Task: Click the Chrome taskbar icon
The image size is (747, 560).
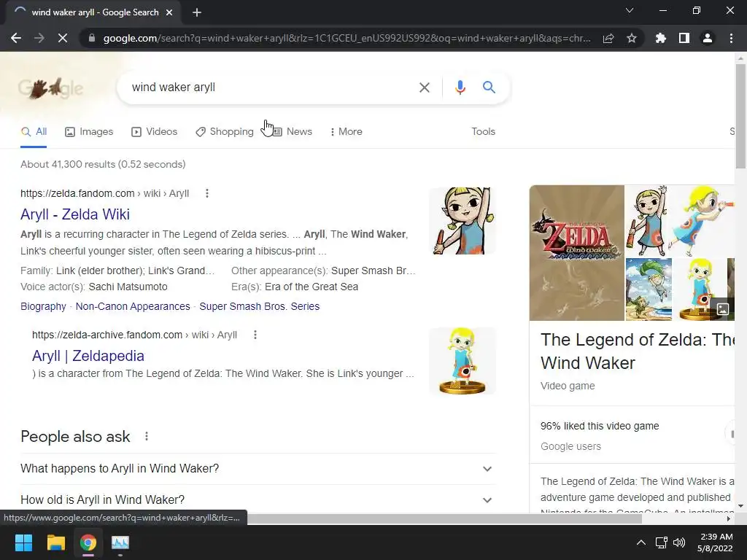Action: [88, 542]
